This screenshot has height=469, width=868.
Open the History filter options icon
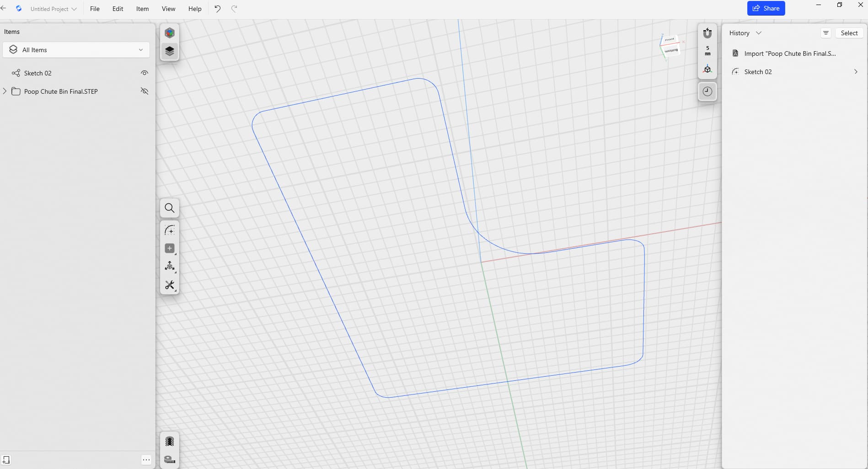coord(826,33)
